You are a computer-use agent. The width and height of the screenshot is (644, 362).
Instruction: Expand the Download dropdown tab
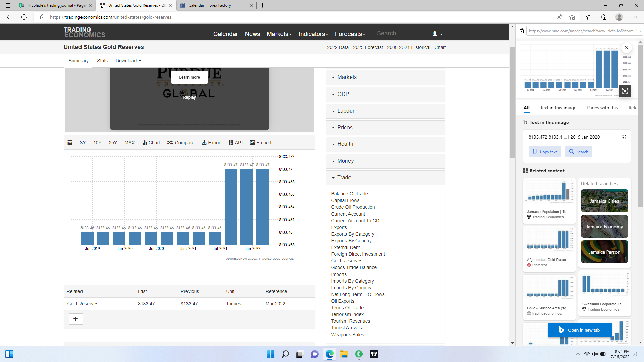click(x=128, y=61)
